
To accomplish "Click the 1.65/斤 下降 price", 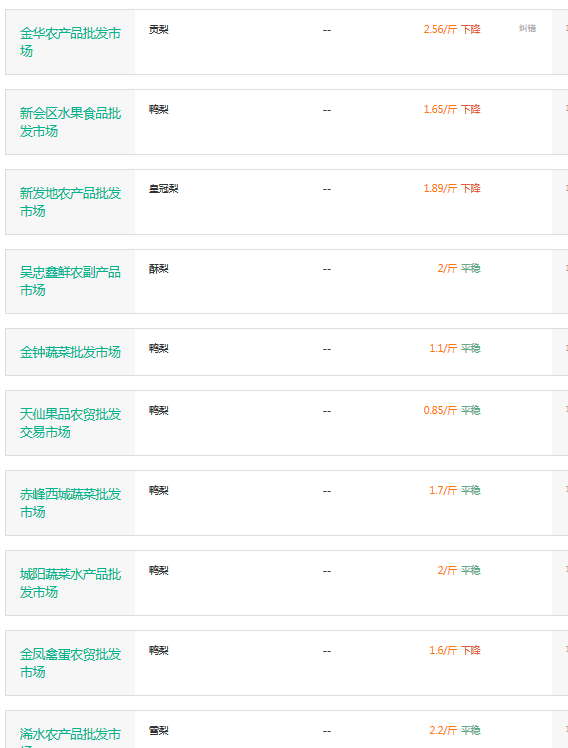I will pyautogui.click(x=452, y=109).
